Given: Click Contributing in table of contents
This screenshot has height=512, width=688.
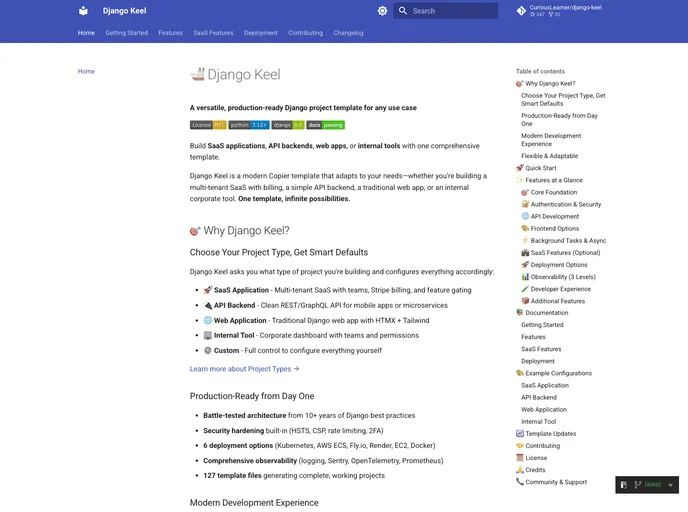Looking at the screenshot, I should pos(538,446).
